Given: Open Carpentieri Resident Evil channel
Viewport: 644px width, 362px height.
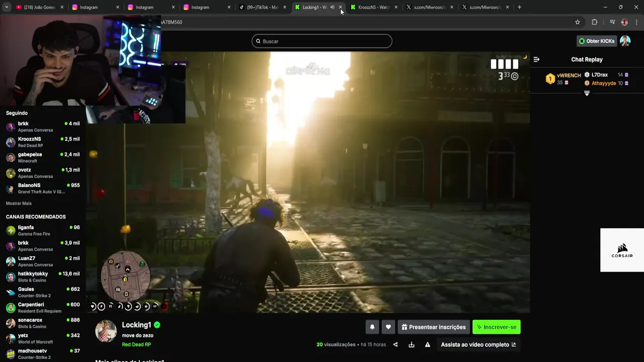Looking at the screenshot, I should (x=43, y=308).
